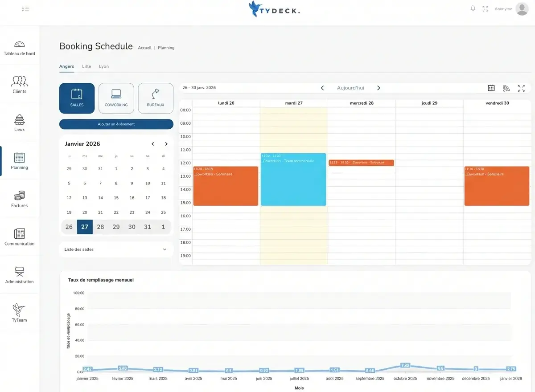Click the notification bell icon
This screenshot has width=535, height=392.
[x=473, y=8]
